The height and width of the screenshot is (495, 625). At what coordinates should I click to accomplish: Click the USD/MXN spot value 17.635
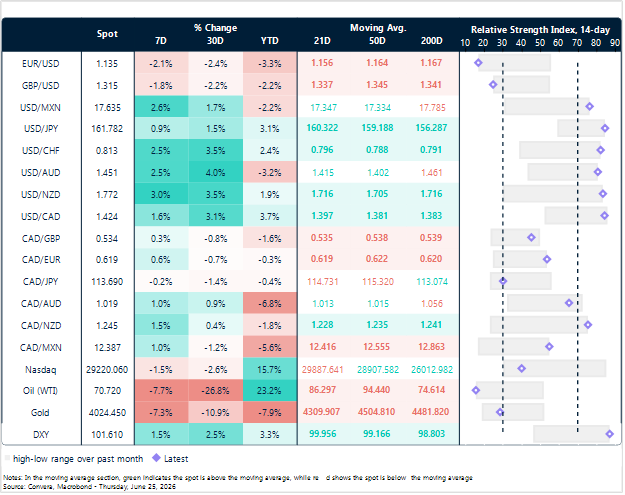pos(107,108)
